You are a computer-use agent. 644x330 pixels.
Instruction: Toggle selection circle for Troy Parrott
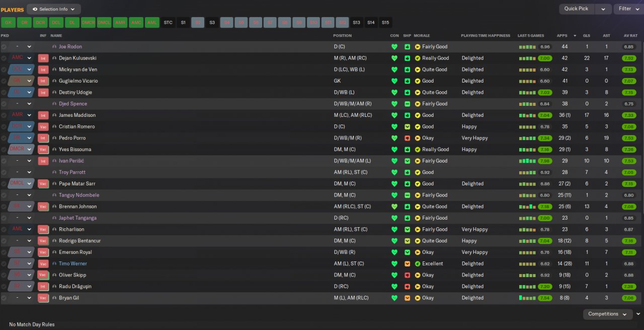[x=4, y=172]
